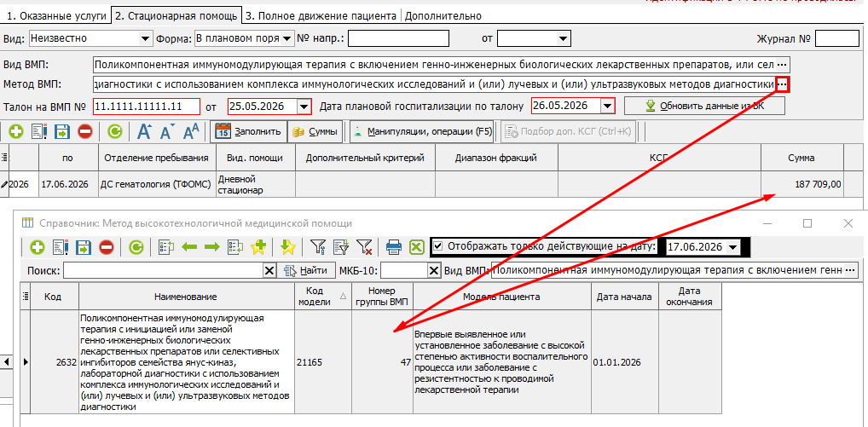Reset font size with the double-A icon
Image resolution: width=868 pixels, height=427 pixels.
pos(191,131)
